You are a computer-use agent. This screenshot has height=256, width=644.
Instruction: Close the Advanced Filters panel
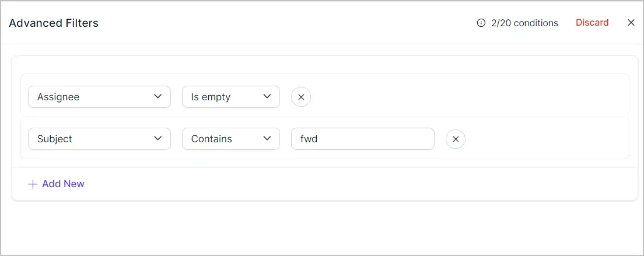coord(631,23)
